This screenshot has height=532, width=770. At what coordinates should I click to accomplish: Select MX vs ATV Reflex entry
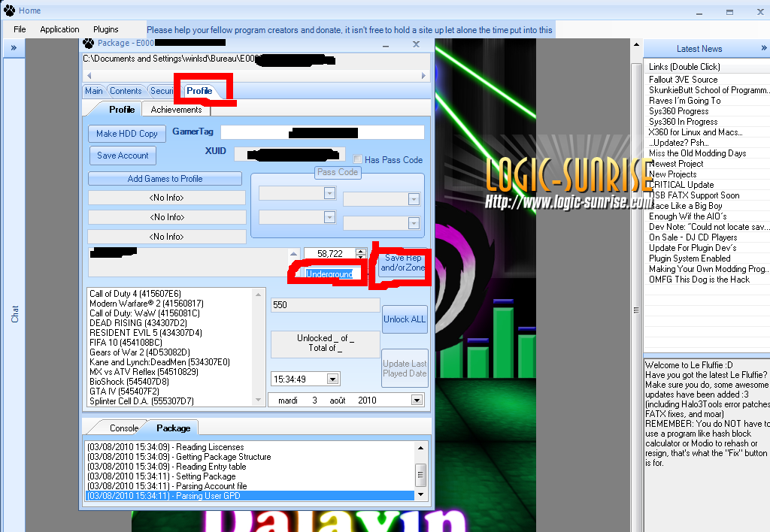click(x=144, y=372)
